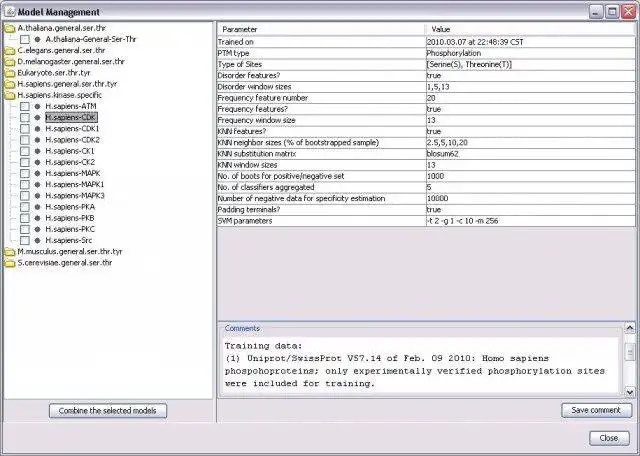Image resolution: width=640 pixels, height=456 pixels.
Task: Select the H.sapiens-MAPK1 tree entry
Action: click(75, 185)
